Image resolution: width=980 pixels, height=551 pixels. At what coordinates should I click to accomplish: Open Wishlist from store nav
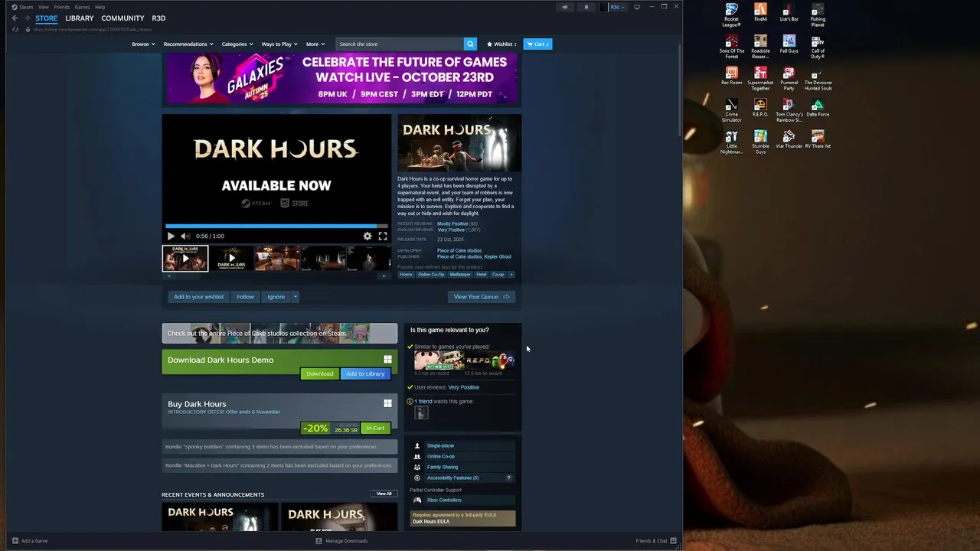(501, 44)
